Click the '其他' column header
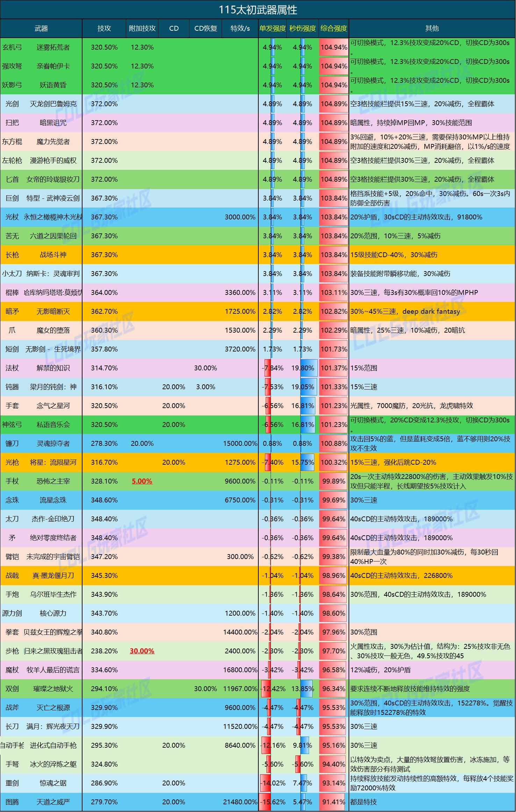516x812 pixels. click(432, 28)
